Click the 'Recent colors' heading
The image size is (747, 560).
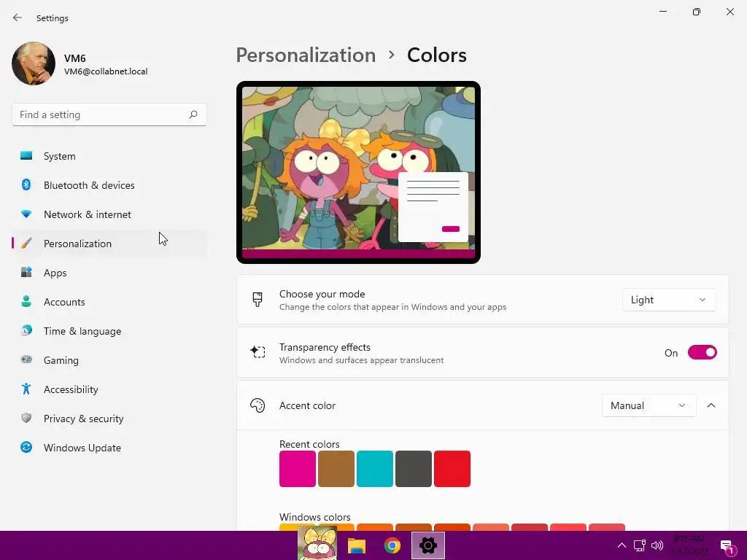[x=309, y=444]
